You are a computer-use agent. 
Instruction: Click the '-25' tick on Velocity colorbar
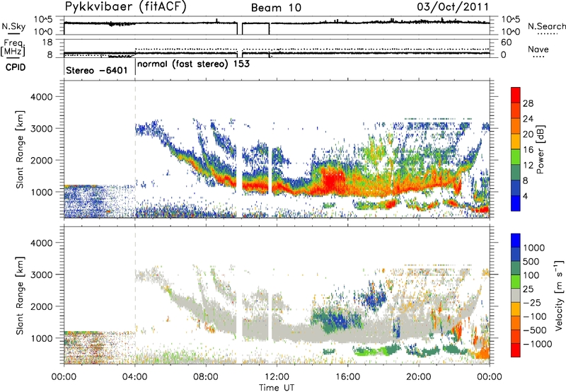coord(532,302)
